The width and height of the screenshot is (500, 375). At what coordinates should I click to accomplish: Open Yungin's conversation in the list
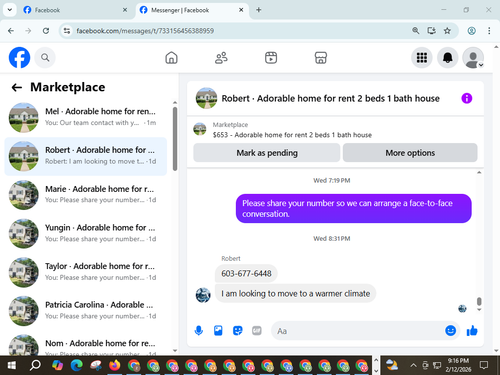(x=86, y=233)
